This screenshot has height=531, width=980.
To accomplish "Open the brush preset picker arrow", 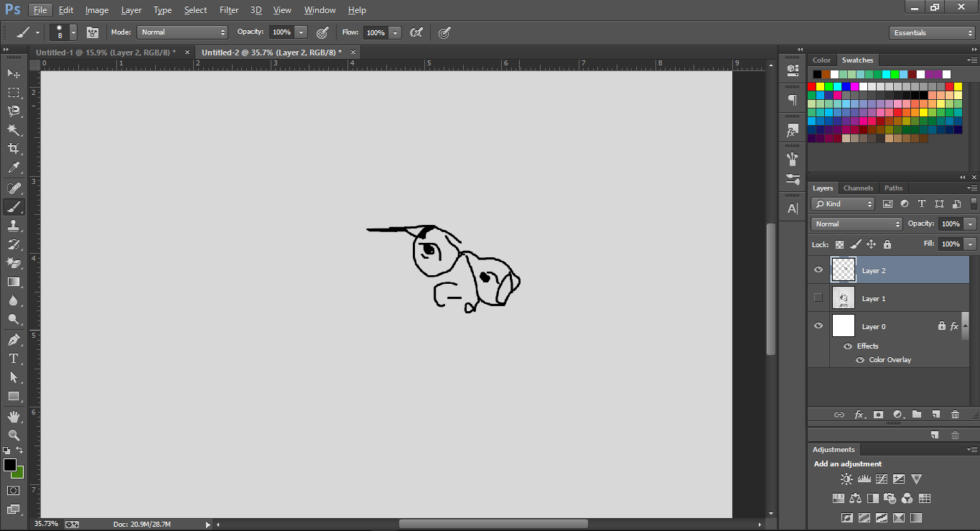I will tap(73, 32).
